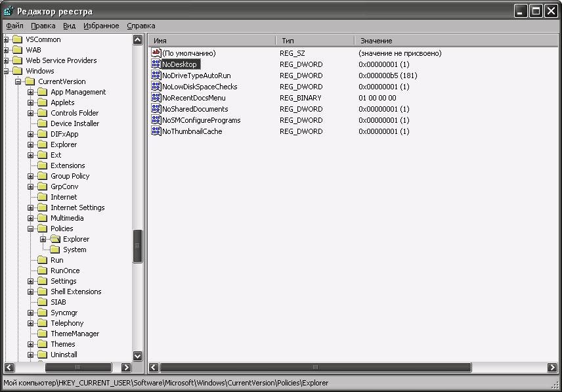Expand the Telephony key
This screenshot has height=392, width=562.
click(x=30, y=323)
